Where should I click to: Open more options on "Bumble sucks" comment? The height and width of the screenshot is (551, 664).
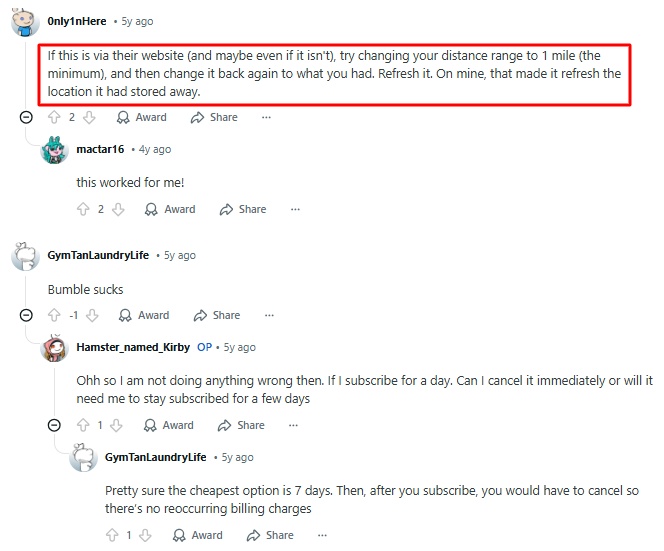point(269,315)
